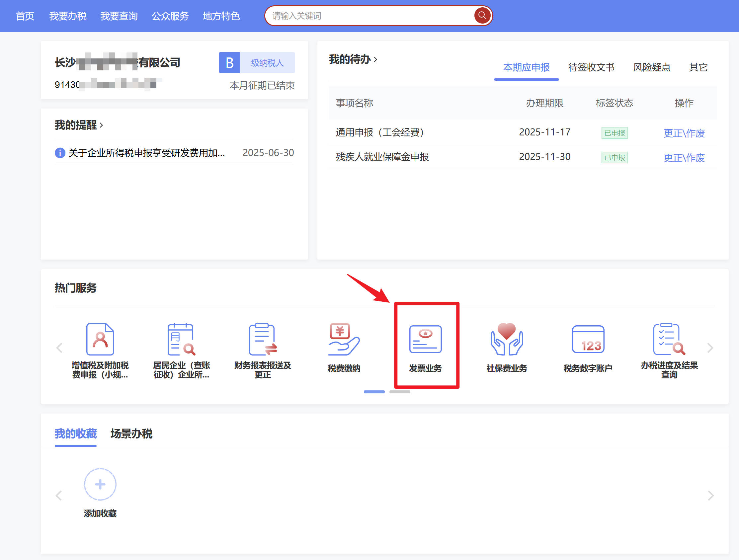The width and height of the screenshot is (739, 560).
Task: Open the 关于企业所得税申报 reminder notice
Action: pos(146,153)
